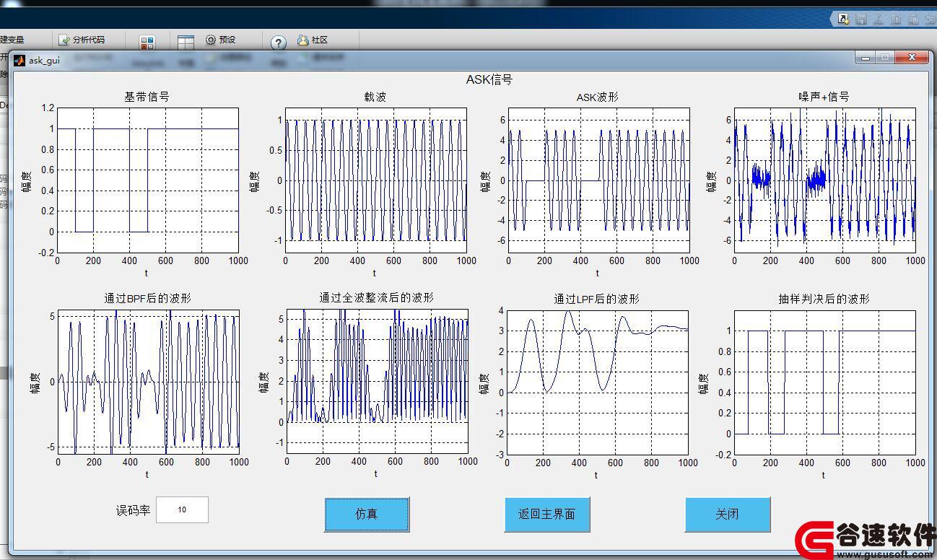Click the ASK信号 heading text
Image resolution: width=937 pixels, height=560 pixels.
(x=489, y=79)
